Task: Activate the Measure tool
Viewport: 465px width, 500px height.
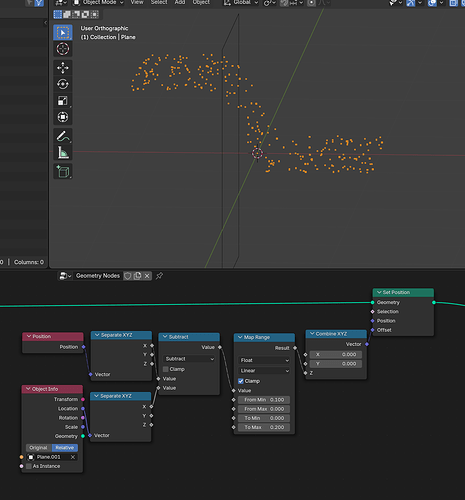Action: (x=63, y=153)
